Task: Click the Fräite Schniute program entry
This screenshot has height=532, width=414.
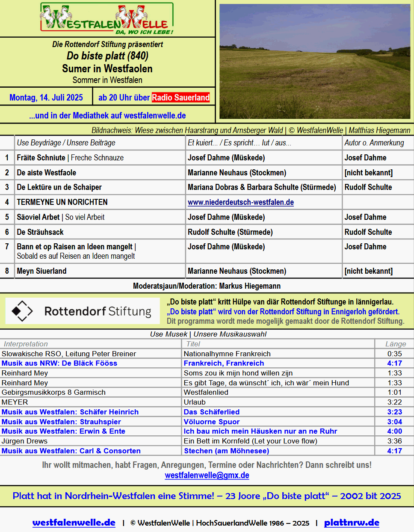Action: click(41, 158)
